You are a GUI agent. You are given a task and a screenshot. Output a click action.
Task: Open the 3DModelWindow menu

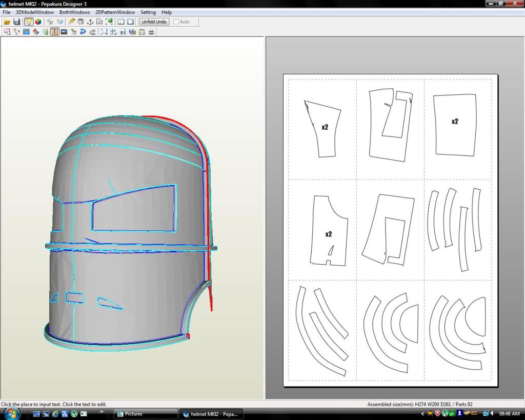pyautogui.click(x=35, y=12)
